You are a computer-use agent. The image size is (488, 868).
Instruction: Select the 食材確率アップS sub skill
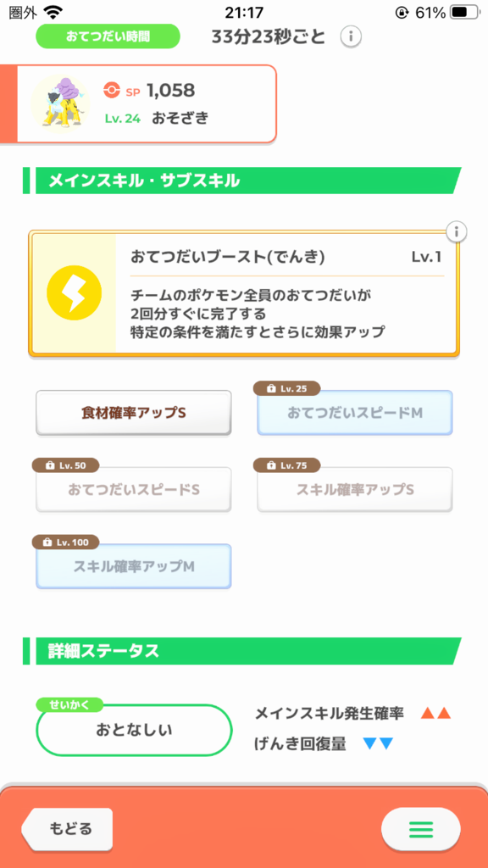pos(133,413)
